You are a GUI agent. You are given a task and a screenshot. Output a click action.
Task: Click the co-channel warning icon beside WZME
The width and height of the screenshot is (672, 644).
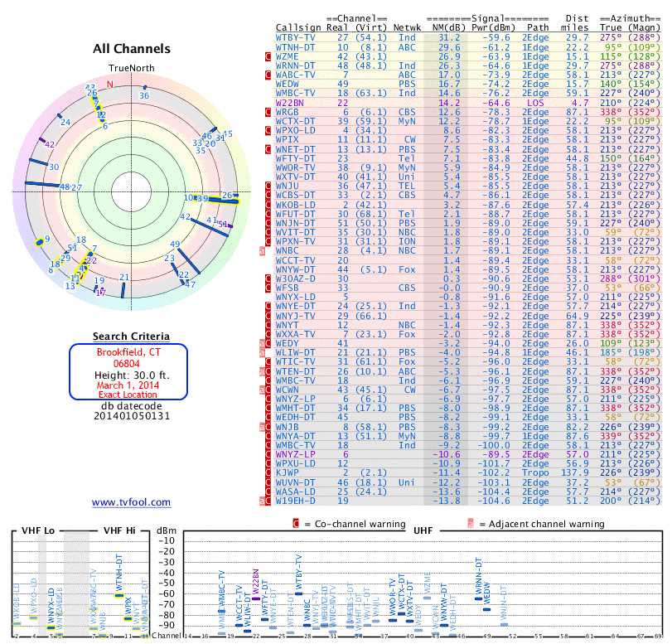(x=268, y=56)
